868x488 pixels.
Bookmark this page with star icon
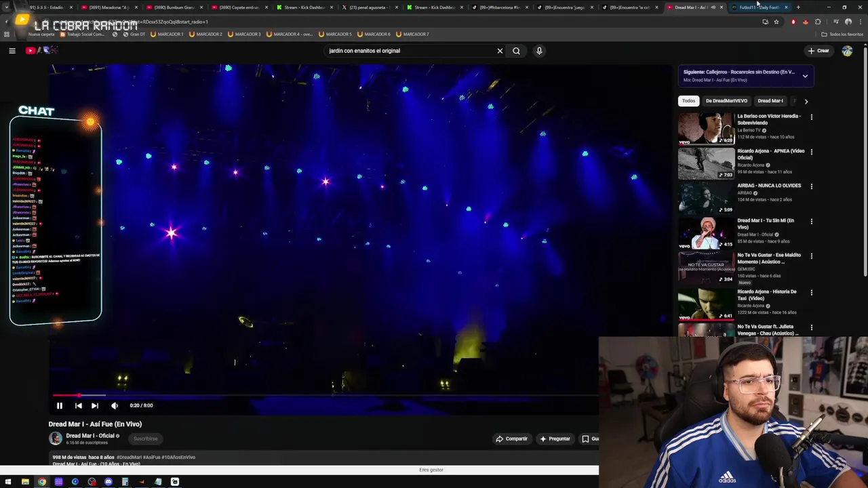[x=776, y=22]
